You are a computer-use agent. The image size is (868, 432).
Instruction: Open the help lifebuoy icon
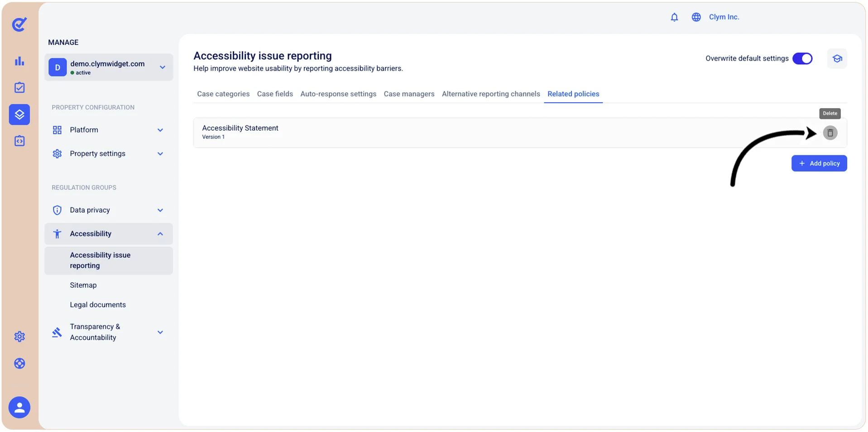19,363
